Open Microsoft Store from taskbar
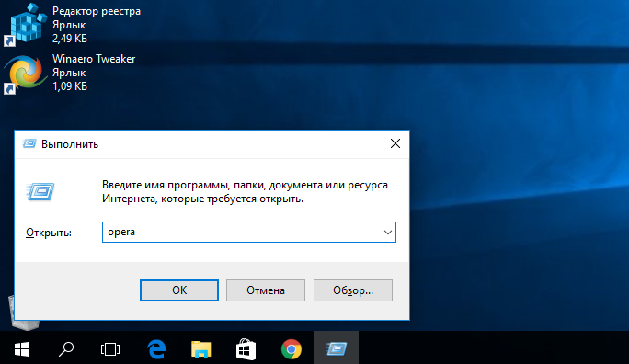The height and width of the screenshot is (364, 629). coord(246,348)
